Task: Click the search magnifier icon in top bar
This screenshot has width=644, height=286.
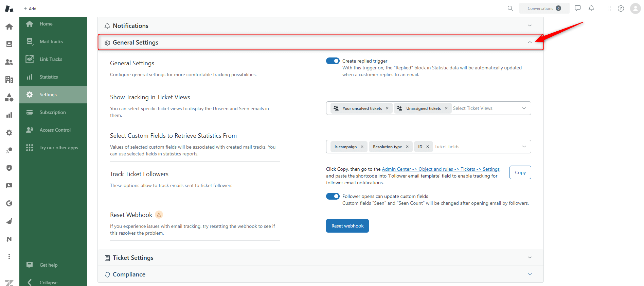Action: tap(510, 9)
